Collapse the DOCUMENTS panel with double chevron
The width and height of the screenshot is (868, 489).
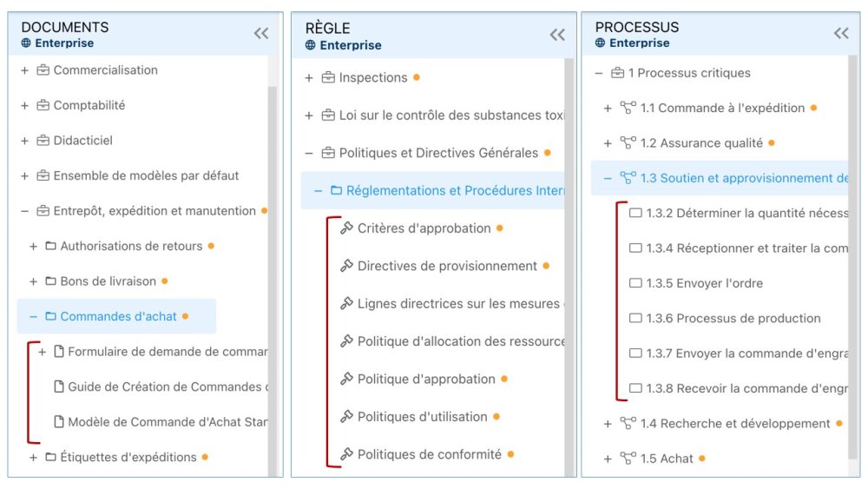click(261, 34)
